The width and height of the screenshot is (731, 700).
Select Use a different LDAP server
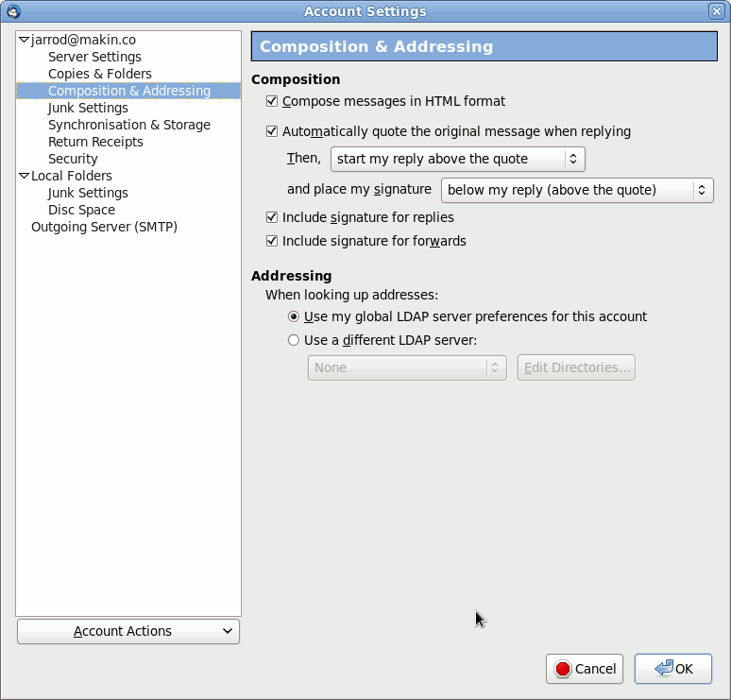pyautogui.click(x=293, y=340)
